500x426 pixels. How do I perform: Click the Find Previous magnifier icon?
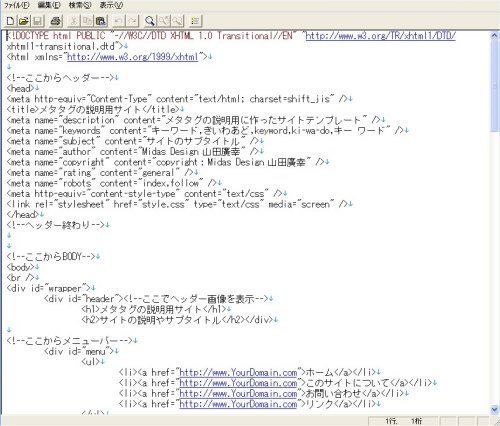pyautogui.click(x=164, y=21)
